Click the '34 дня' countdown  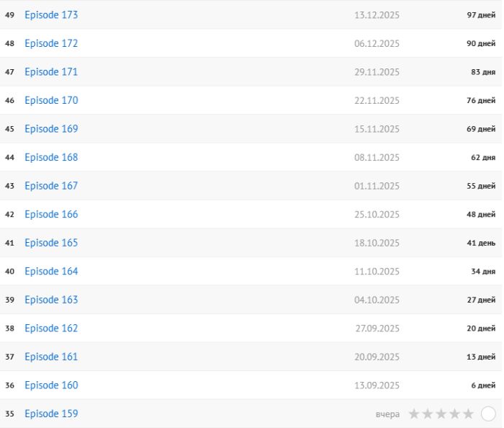click(483, 272)
